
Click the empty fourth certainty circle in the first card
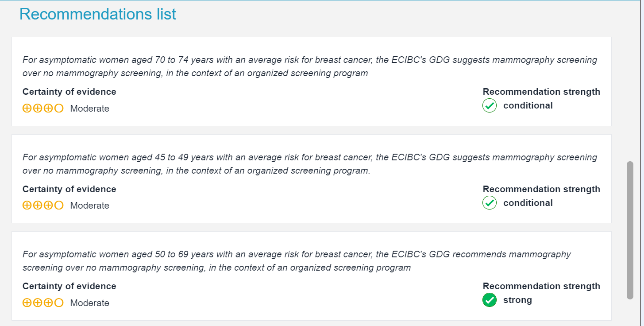59,108
